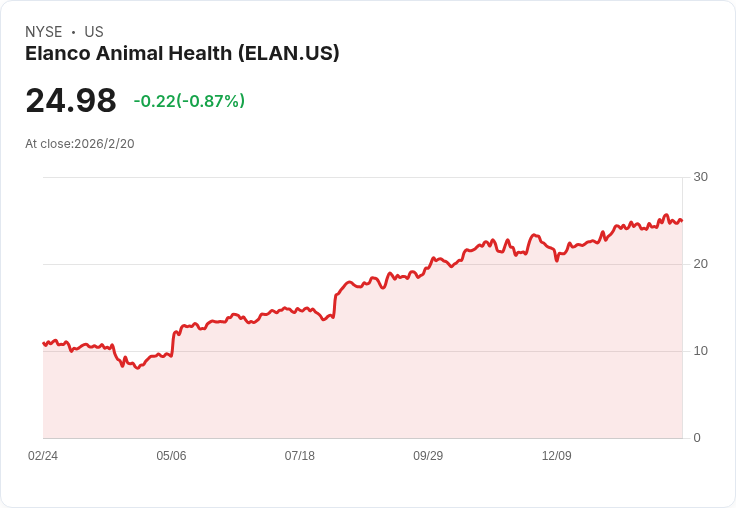The image size is (736, 508).
Task: Click the 05/06 x-axis date label
Action: [171, 456]
